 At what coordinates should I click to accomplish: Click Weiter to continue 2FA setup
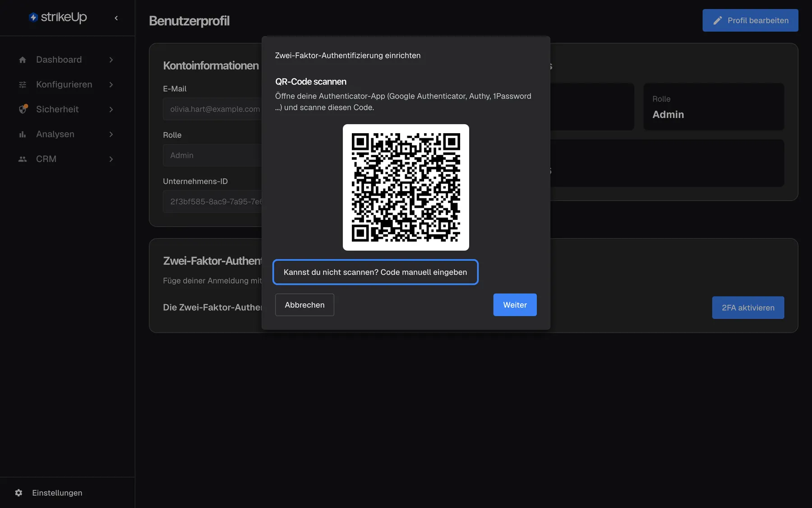coord(515,305)
